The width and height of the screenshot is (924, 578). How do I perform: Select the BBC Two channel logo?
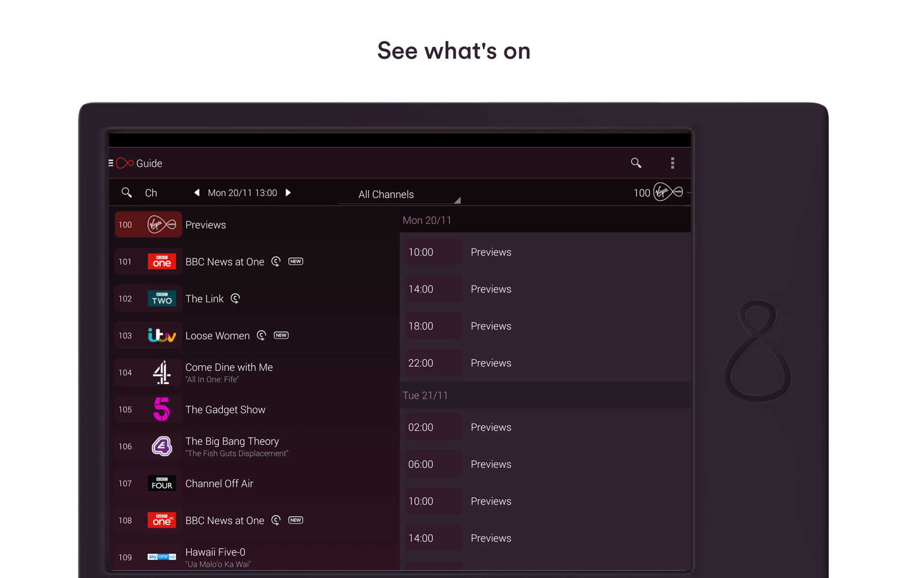162,299
